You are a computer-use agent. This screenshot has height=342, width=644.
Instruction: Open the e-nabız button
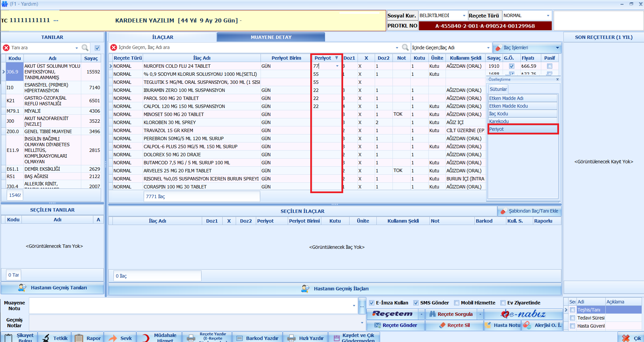pyautogui.click(x=523, y=314)
